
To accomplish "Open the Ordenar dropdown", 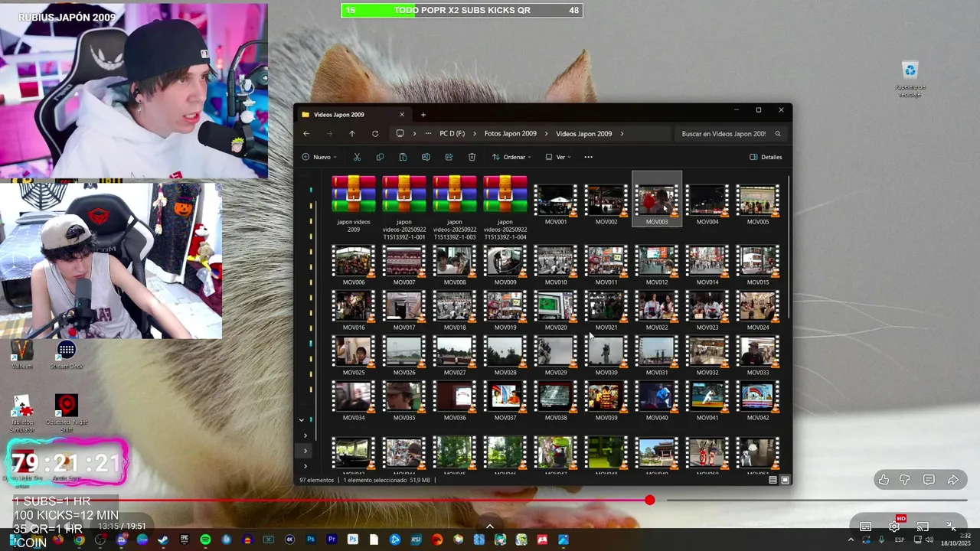I will coord(511,157).
